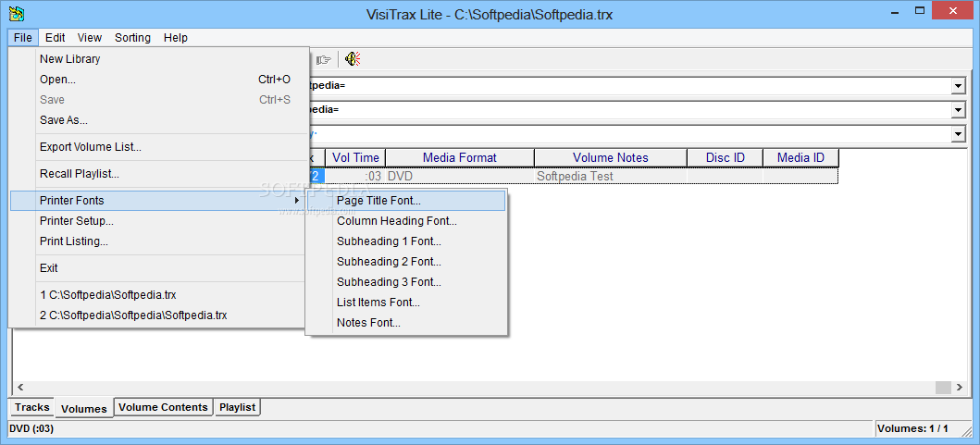This screenshot has width=980, height=445.
Task: Expand the Printer Fonts submenu
Action: (x=159, y=201)
